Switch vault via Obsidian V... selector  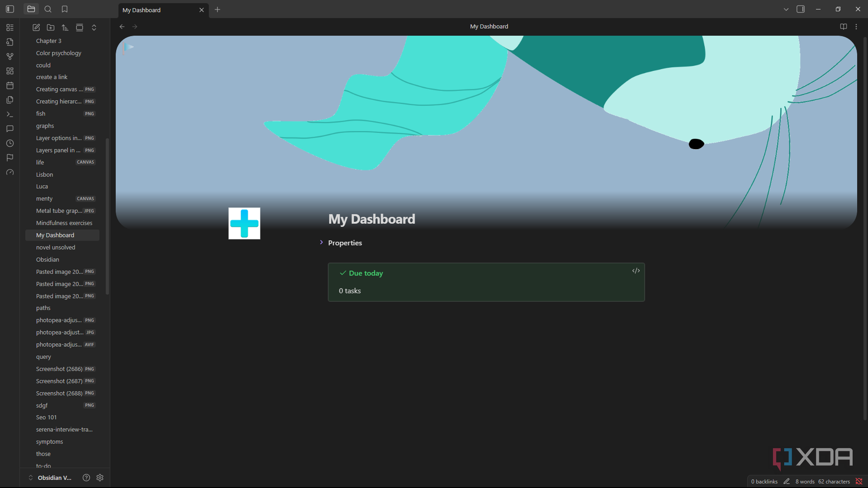[50, 478]
